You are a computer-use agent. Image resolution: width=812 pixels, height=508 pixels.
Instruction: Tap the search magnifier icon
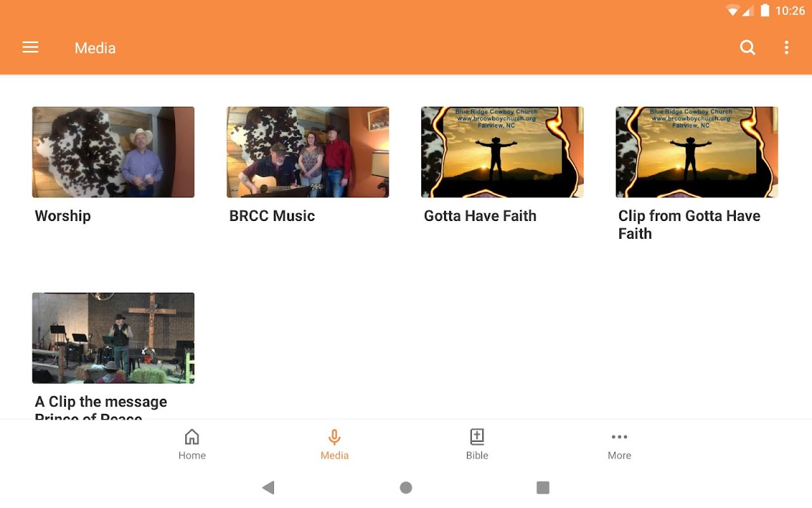coord(748,48)
